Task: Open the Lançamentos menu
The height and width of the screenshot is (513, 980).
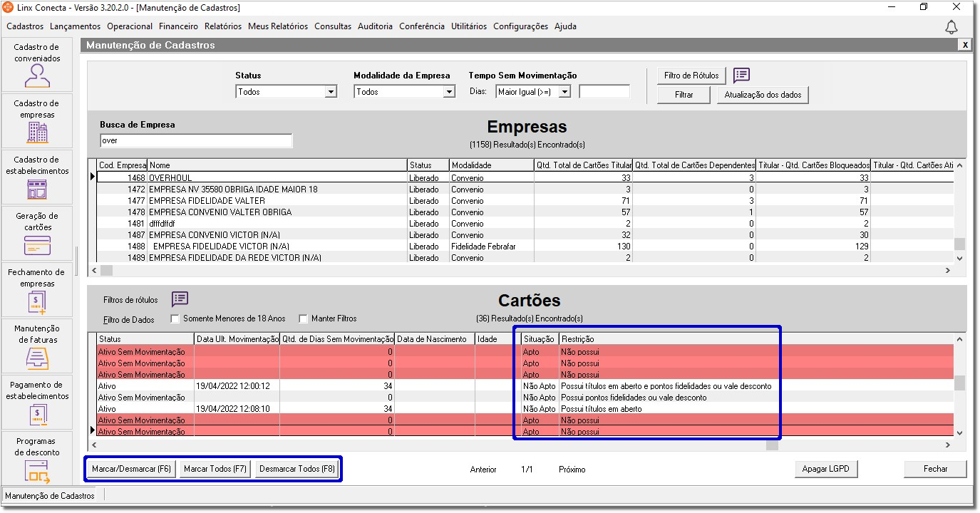Action: [75, 26]
